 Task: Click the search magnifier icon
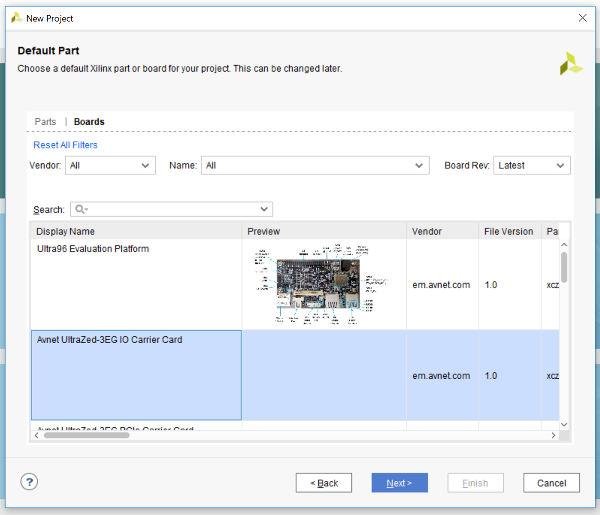[80, 209]
